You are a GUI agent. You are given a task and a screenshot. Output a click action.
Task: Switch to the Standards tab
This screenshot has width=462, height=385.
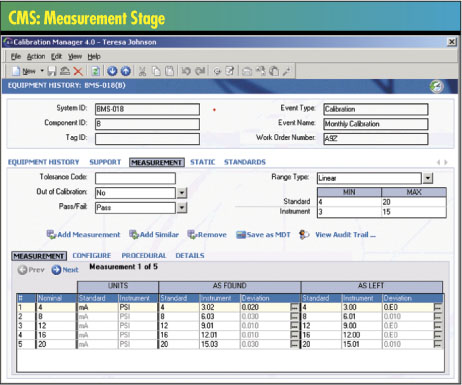245,162
